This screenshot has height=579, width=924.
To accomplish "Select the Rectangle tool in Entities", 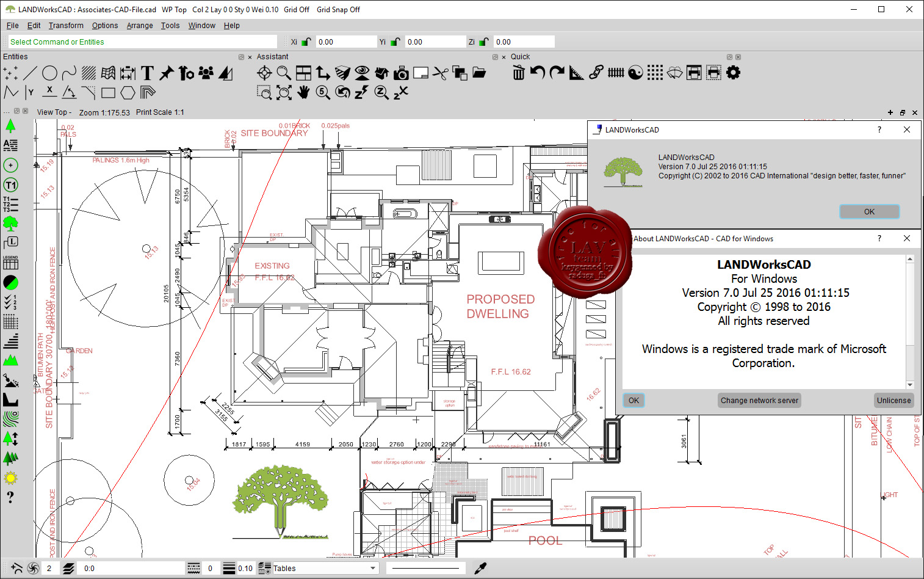I will pos(108,93).
